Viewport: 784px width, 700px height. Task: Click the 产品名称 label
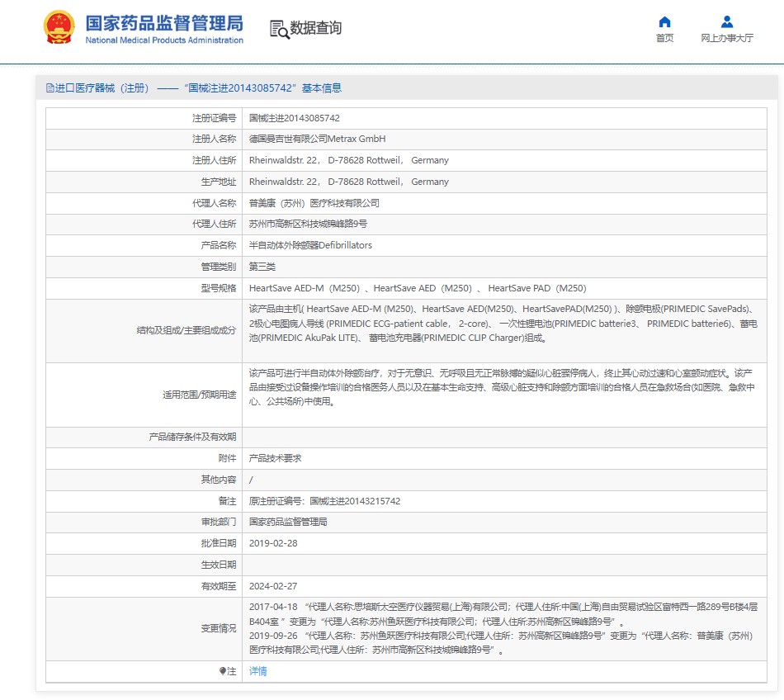(219, 245)
